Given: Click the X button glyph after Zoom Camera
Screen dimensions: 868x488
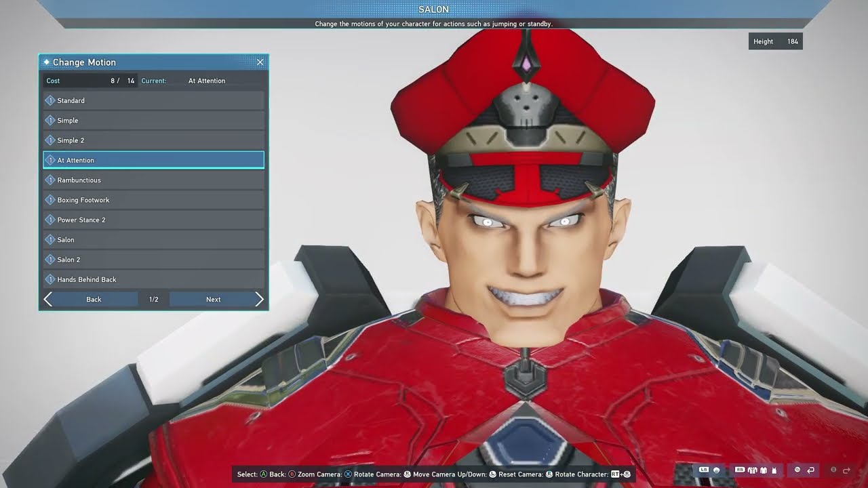Looking at the screenshot, I should (348, 474).
